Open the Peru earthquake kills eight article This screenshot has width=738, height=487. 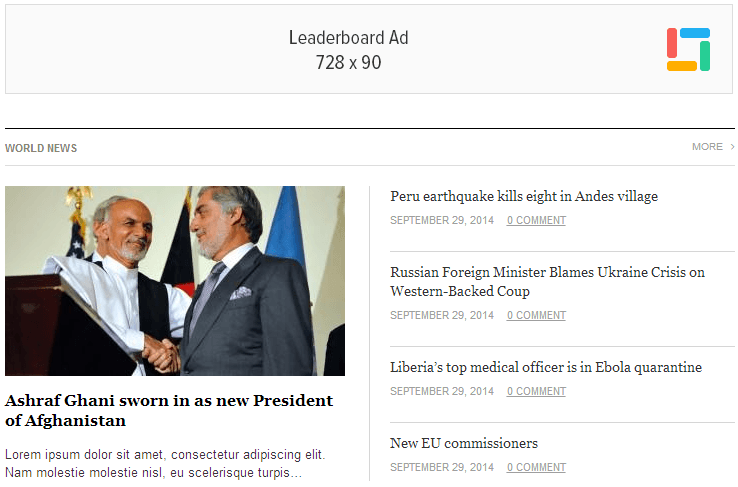coord(524,196)
